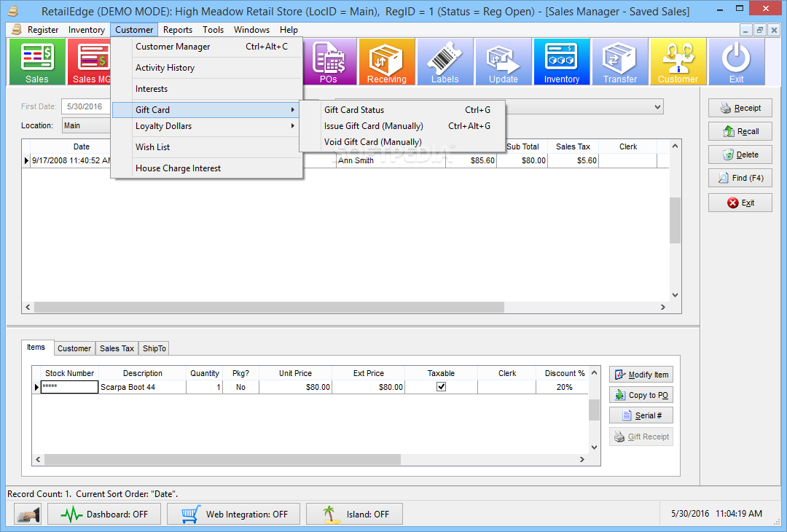Expand the Gift Card submenu
787x532 pixels.
coord(205,110)
